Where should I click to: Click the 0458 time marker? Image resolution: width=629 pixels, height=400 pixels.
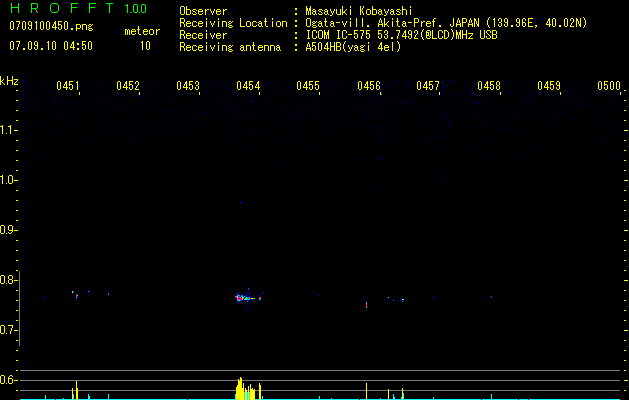point(489,86)
